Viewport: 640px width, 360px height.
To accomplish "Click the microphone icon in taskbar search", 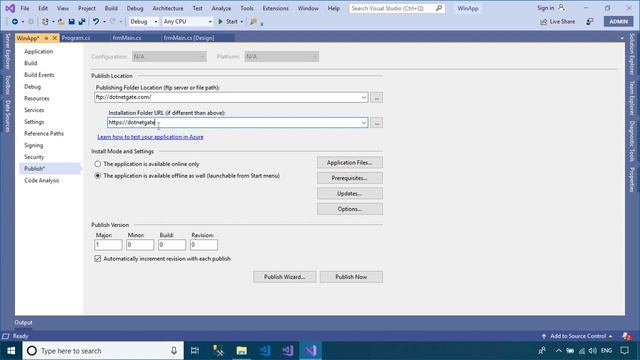I will click(x=174, y=351).
